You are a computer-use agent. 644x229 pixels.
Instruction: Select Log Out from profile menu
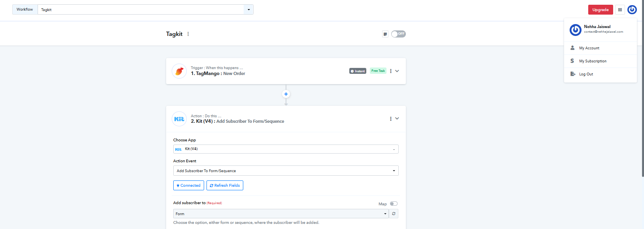600,74
